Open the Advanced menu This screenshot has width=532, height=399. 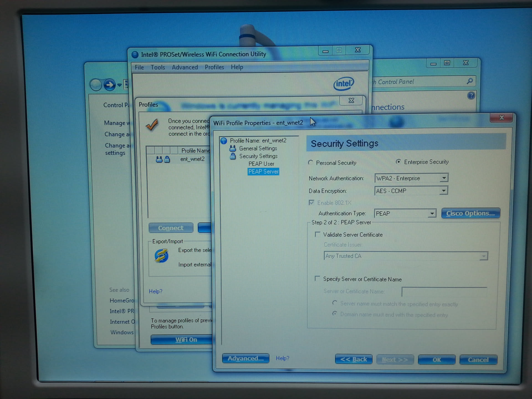pos(185,67)
